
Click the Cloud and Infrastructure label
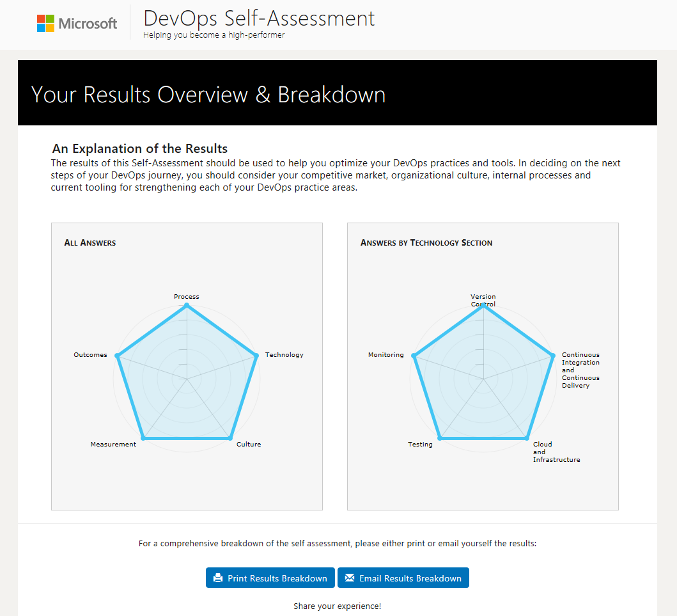pyautogui.click(x=557, y=452)
